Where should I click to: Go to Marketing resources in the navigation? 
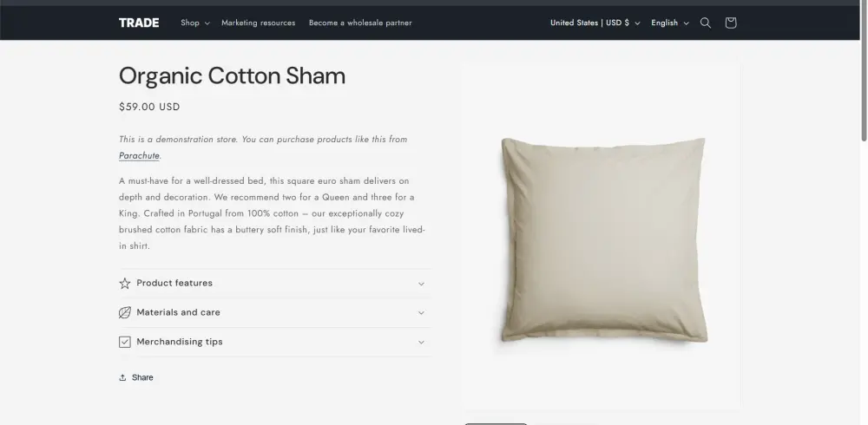tap(258, 23)
